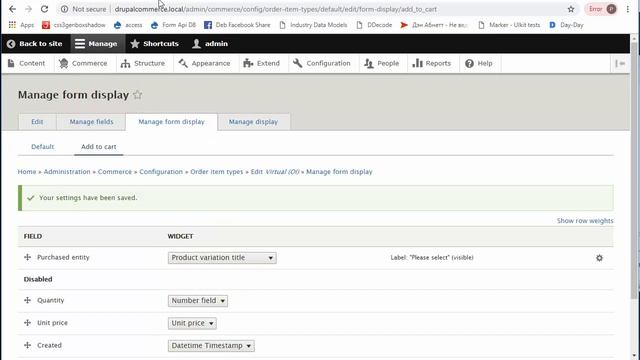Add page to shortcuts via star icon
640x360 pixels.
click(x=138, y=95)
